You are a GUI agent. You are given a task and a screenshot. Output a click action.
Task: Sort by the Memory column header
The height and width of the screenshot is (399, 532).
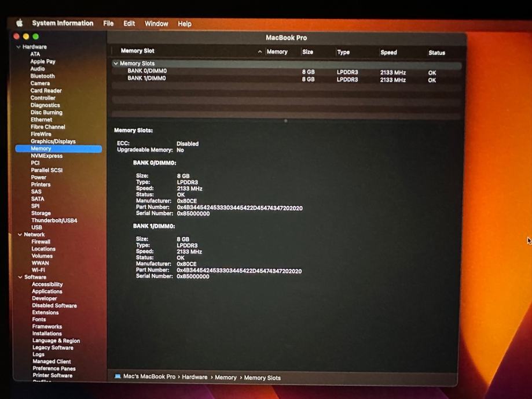click(277, 51)
